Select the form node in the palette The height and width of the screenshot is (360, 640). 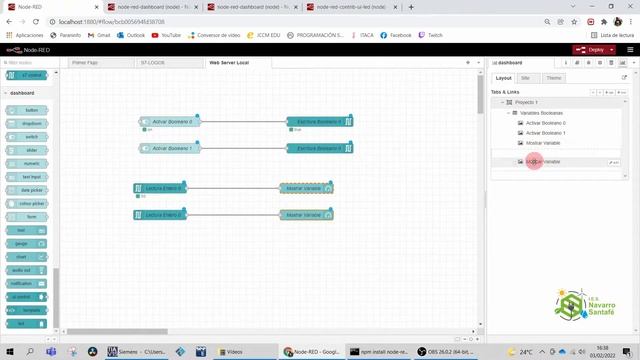27,217
